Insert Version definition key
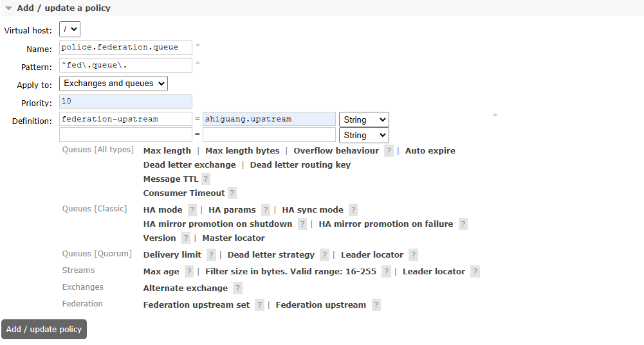 point(160,238)
